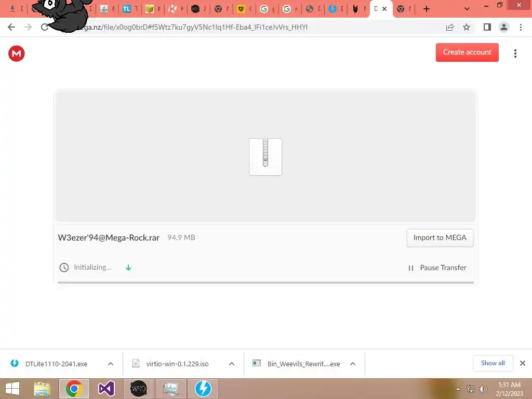Click the pause bars icon
Screen dimensions: 532x399
click(411, 268)
